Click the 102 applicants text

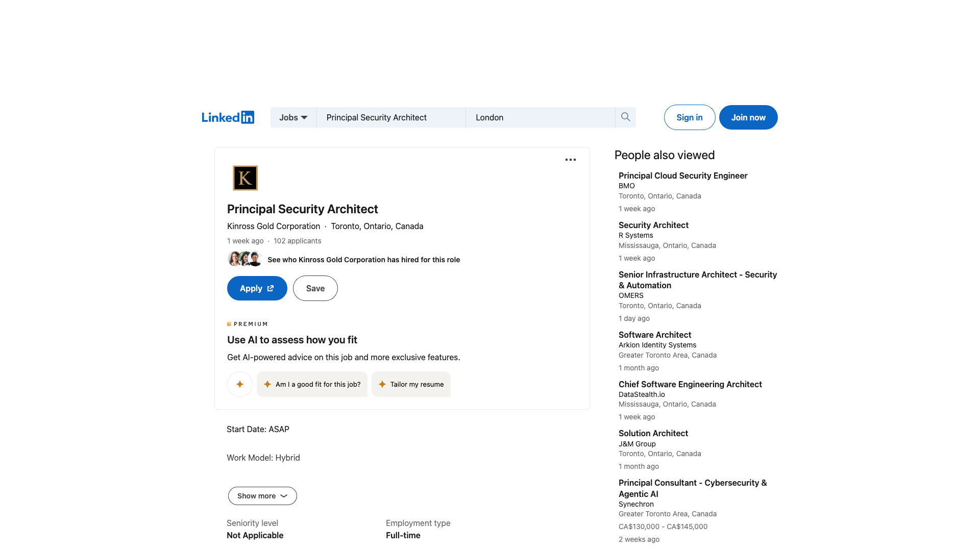[298, 241]
